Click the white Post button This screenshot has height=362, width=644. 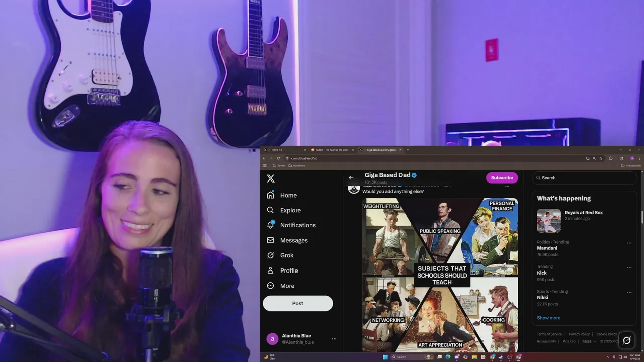tap(298, 303)
